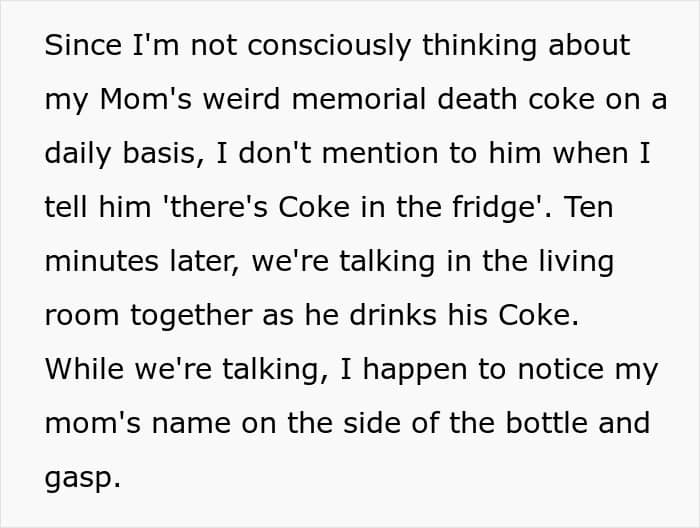Click the word 'While' starting the seventh line
The image size is (700, 528).
84,369
